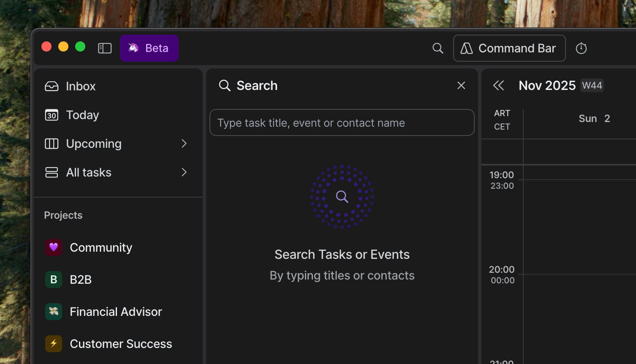This screenshot has height=364, width=636.
Task: Open the Inbox view
Action: 80,86
